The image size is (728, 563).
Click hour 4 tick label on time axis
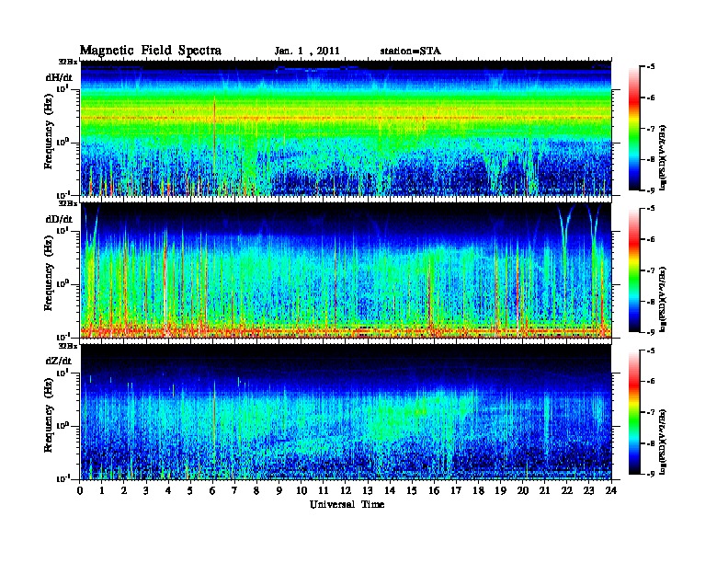(168, 490)
